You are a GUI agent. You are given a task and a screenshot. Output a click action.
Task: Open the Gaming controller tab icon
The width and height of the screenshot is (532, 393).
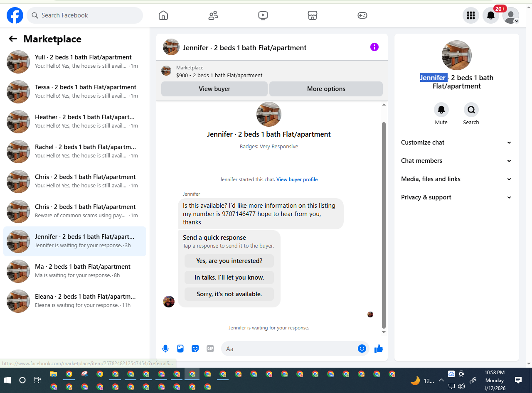coord(362,15)
